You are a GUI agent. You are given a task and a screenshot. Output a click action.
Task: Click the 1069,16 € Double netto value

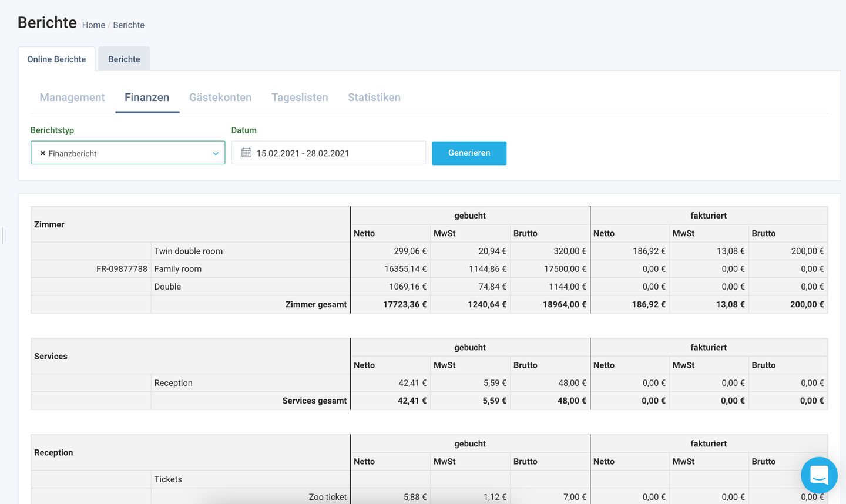click(x=408, y=287)
